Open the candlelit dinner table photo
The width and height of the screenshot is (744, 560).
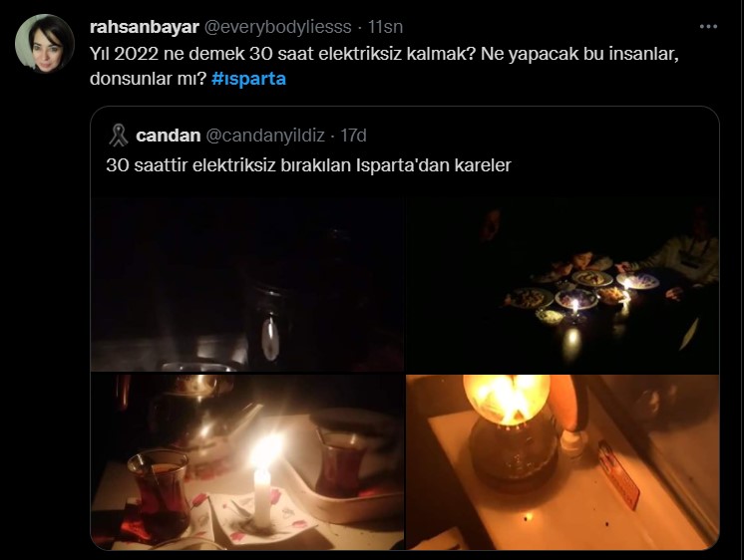[562, 284]
